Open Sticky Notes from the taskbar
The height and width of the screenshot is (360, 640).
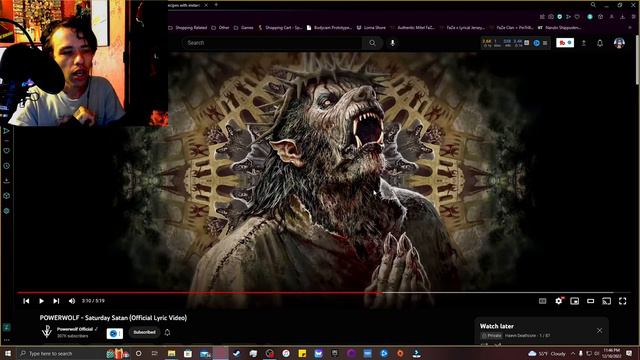(302, 353)
